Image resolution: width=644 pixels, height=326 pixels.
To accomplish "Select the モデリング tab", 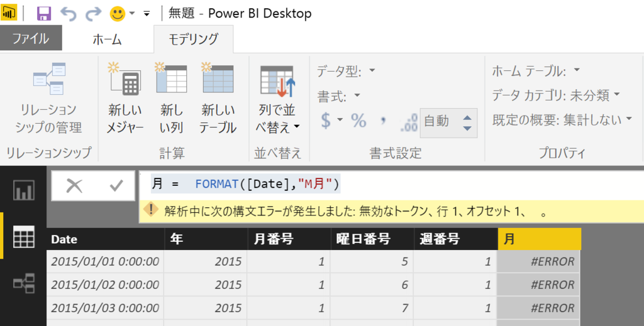I will click(194, 39).
